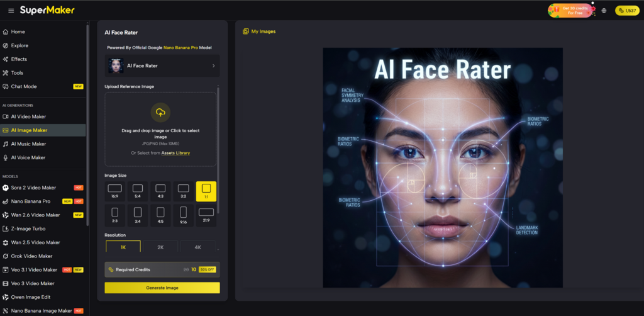The width and height of the screenshot is (644, 316).
Task: Select the 16:9 image size
Action: tap(114, 191)
